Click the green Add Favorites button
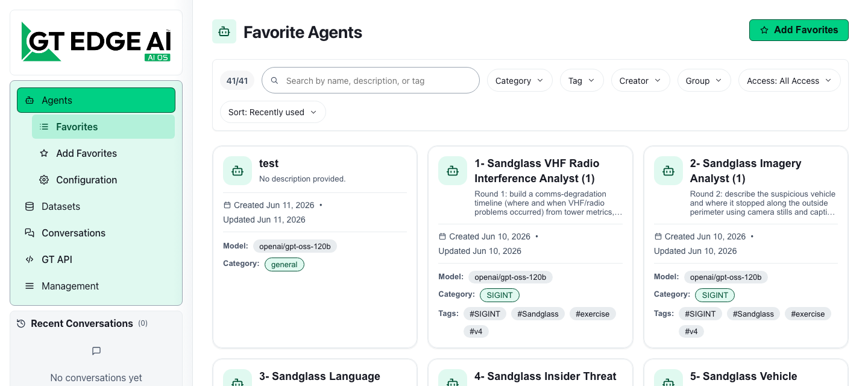Viewport: 868px width, 386px height. point(799,30)
